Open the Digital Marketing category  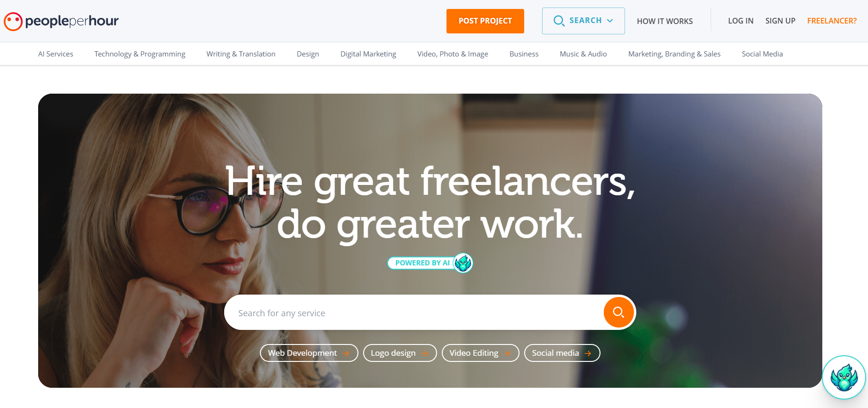tap(368, 54)
